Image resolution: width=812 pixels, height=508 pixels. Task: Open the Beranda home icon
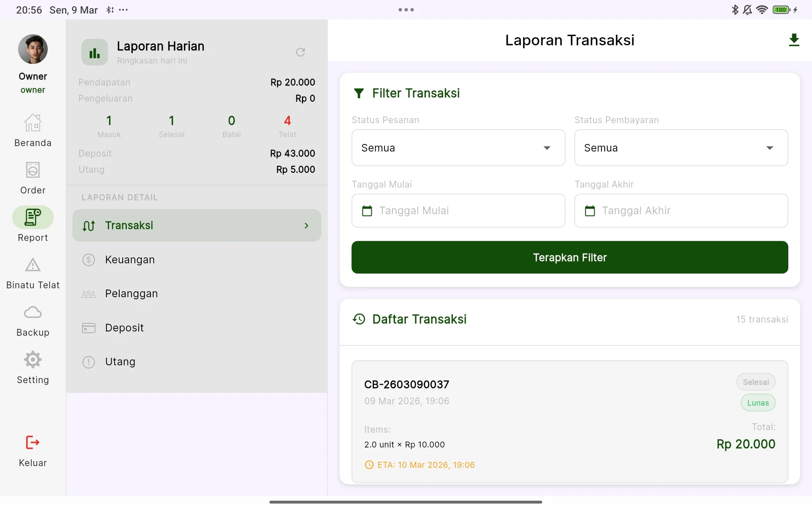click(x=33, y=123)
